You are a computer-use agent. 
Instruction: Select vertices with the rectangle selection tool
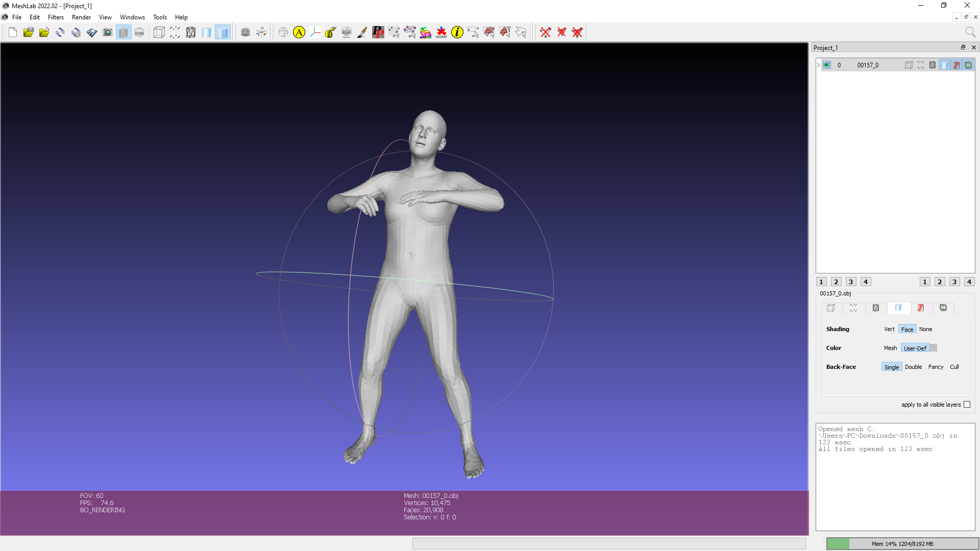(473, 32)
